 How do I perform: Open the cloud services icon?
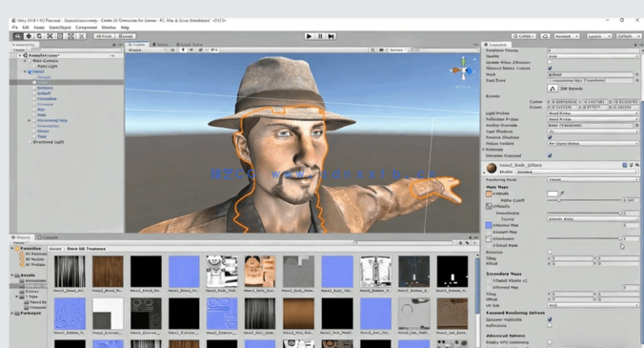[545, 36]
